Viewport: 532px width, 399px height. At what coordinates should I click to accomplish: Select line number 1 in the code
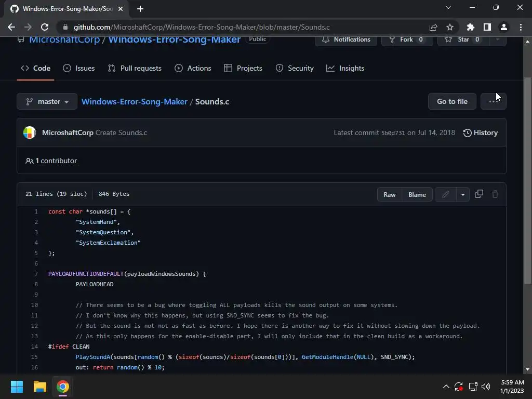tap(36, 211)
